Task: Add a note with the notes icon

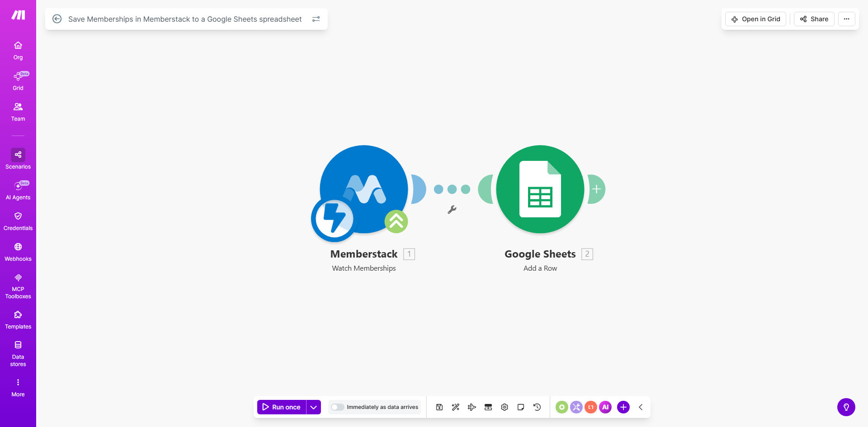Action: 521,407
